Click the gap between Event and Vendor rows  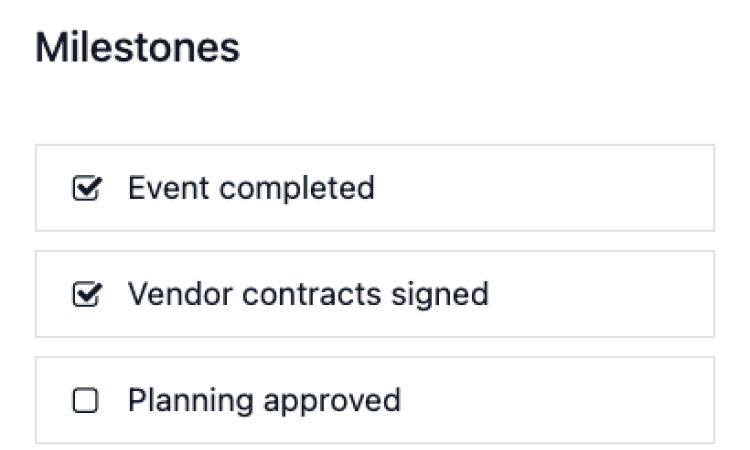[375, 241]
